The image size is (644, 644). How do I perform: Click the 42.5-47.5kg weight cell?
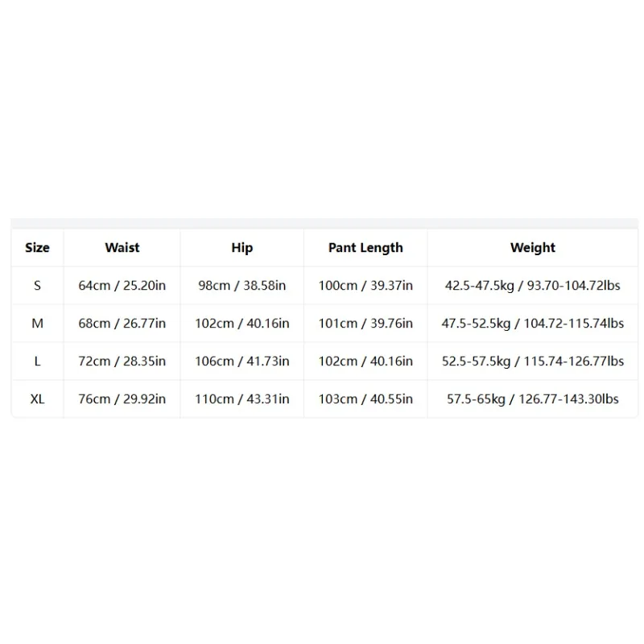tap(533, 286)
